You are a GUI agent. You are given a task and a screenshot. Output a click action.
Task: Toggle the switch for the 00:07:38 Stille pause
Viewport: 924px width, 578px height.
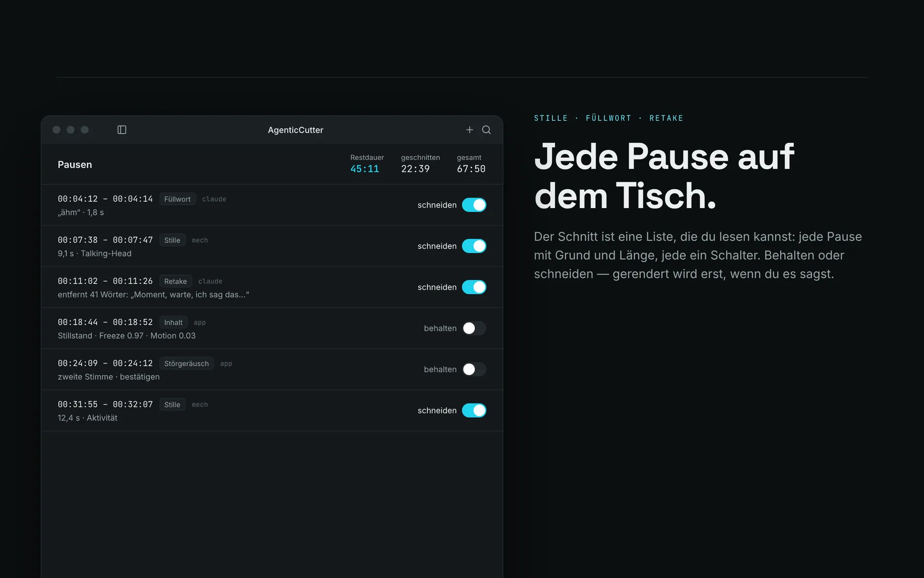(x=474, y=246)
